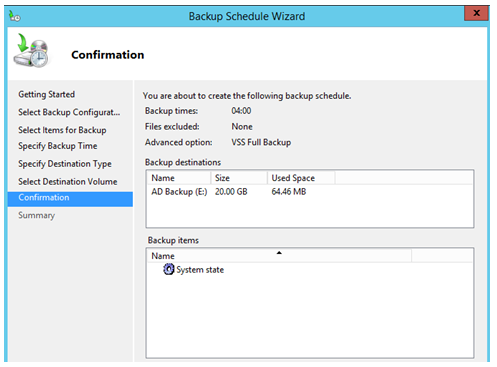Image resolution: width=497 pixels, height=367 pixels.
Task: Click the large backup clock icon beside Confirmation
Action: click(31, 51)
